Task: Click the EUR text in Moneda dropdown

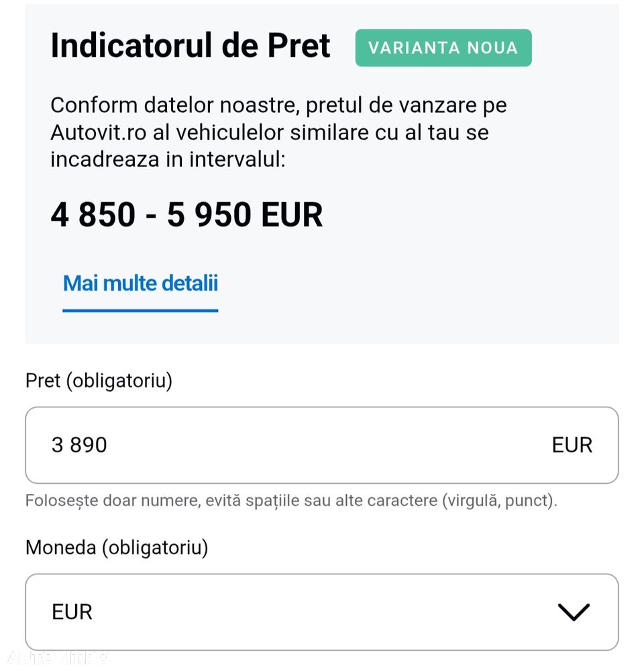Action: 72,612
